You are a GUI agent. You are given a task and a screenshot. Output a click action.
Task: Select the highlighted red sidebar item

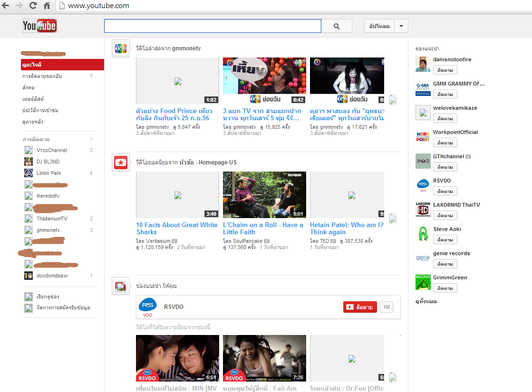coord(62,65)
